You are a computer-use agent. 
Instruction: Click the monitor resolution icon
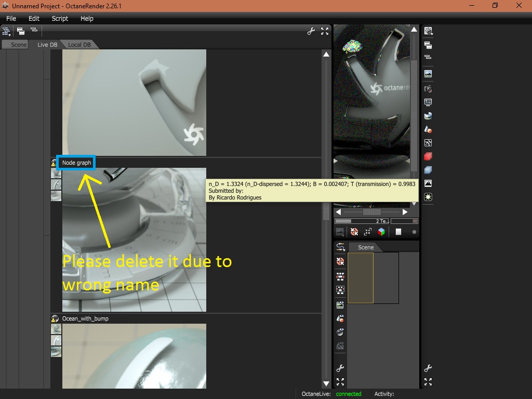point(428,102)
